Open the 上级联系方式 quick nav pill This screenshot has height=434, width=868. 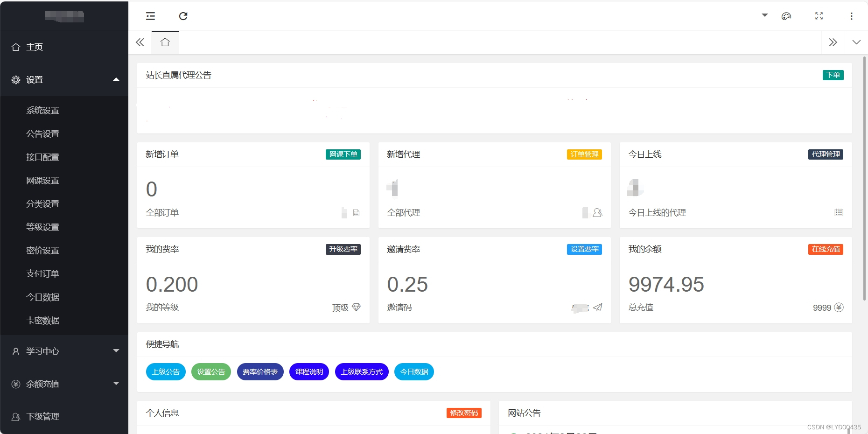click(362, 372)
